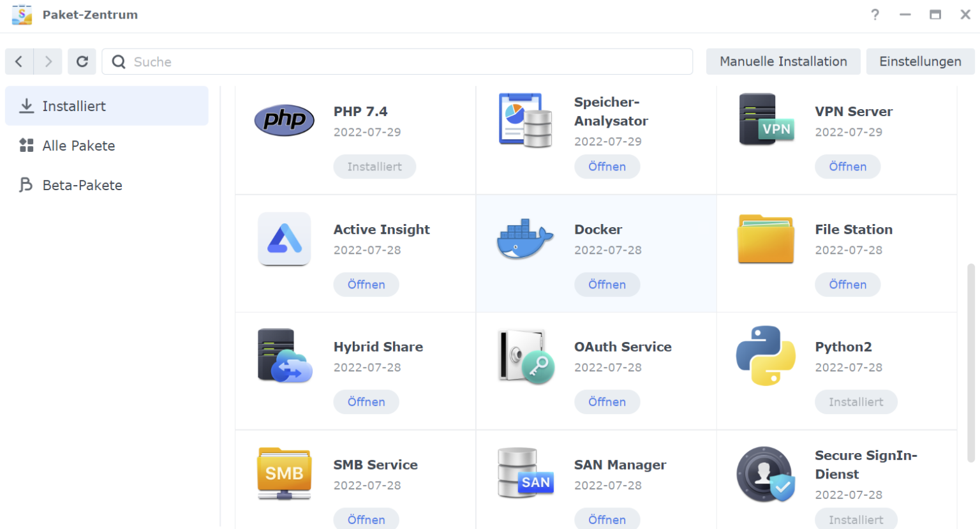Click the Speicher-Analysator package icon
The image size is (980, 529).
[526, 121]
